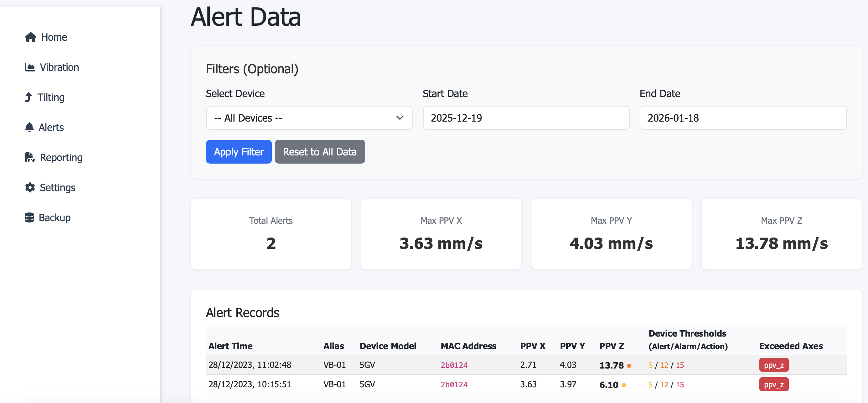868x403 pixels.
Task: Click the Vibration chart icon
Action: pos(30,67)
